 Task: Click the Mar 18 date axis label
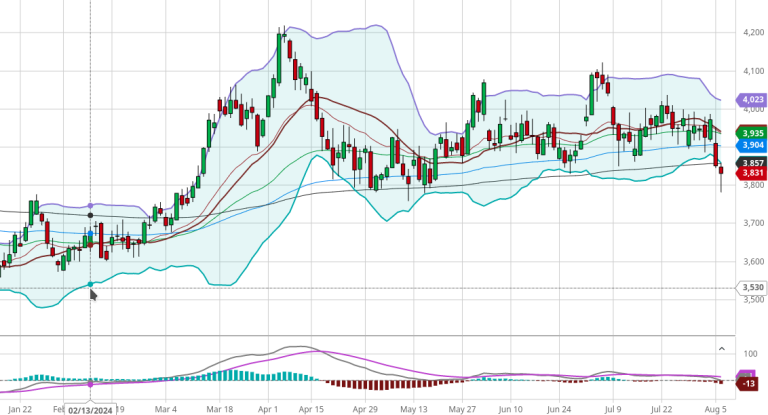[219, 408]
